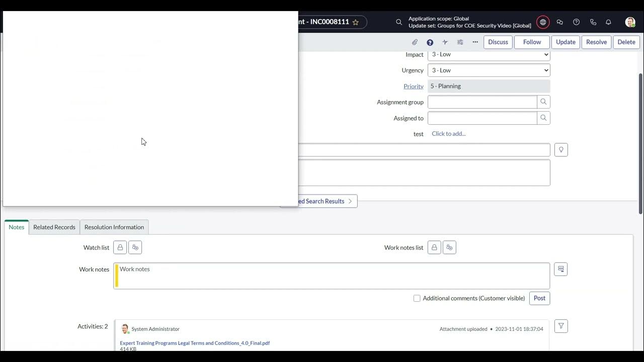Open Expert Training Programs Legal Terms PDF attachment
Screen dimensions: 644x362
click(195, 343)
